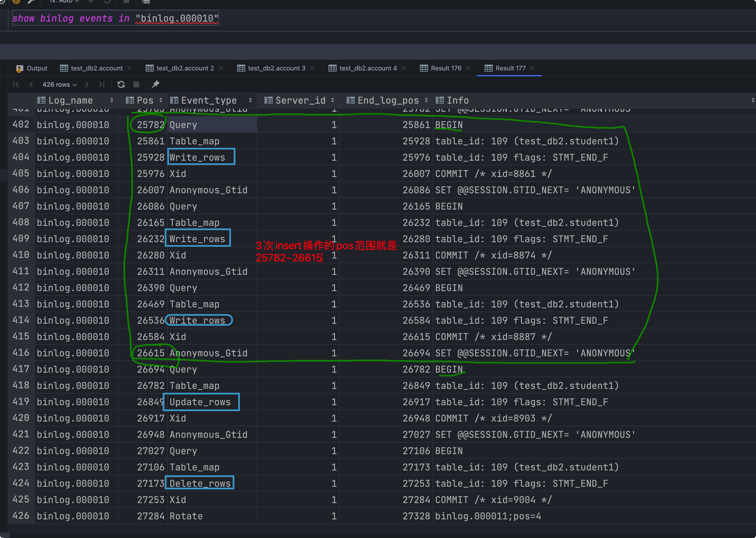Sort by the Pos column arrows
756x538 pixels.
click(x=161, y=100)
